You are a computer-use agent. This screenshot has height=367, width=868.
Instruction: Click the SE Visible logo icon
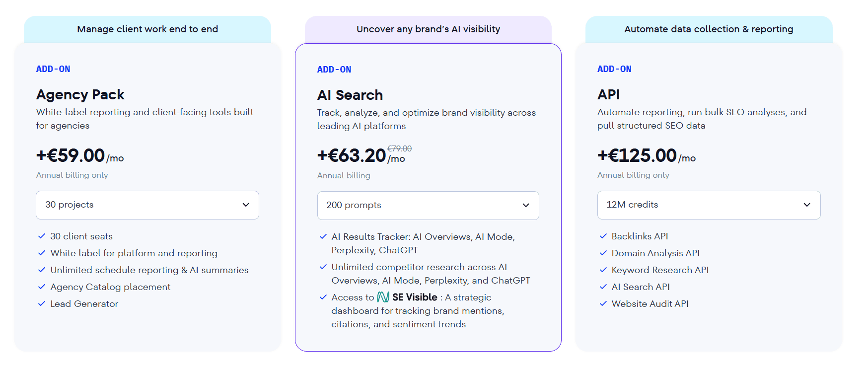[383, 297]
